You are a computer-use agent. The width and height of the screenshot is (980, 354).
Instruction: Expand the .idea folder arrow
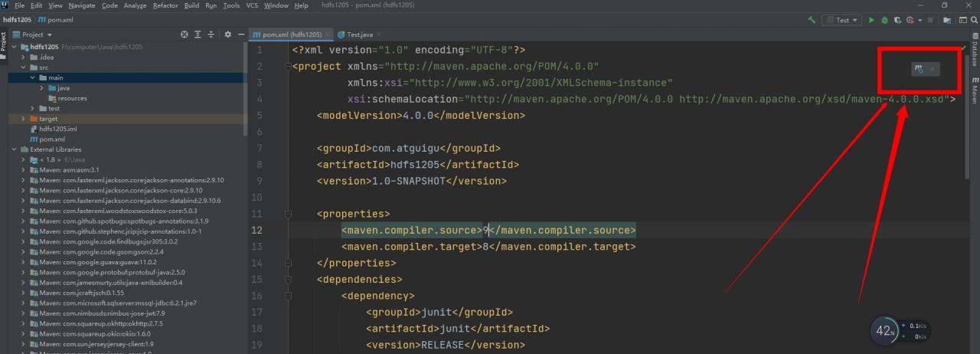(x=24, y=57)
